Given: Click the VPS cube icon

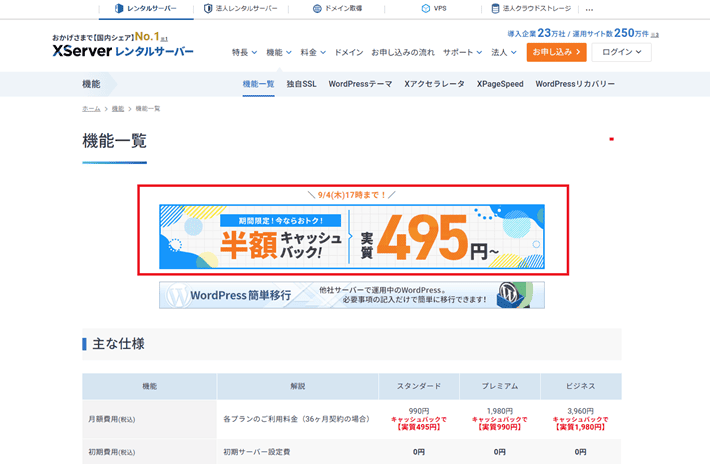Looking at the screenshot, I should [426, 8].
